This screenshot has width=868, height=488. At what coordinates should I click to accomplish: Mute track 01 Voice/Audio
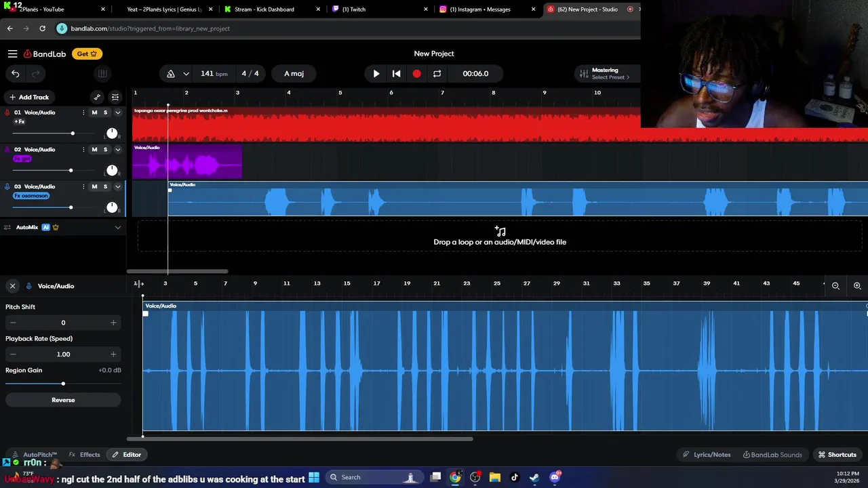(x=94, y=113)
